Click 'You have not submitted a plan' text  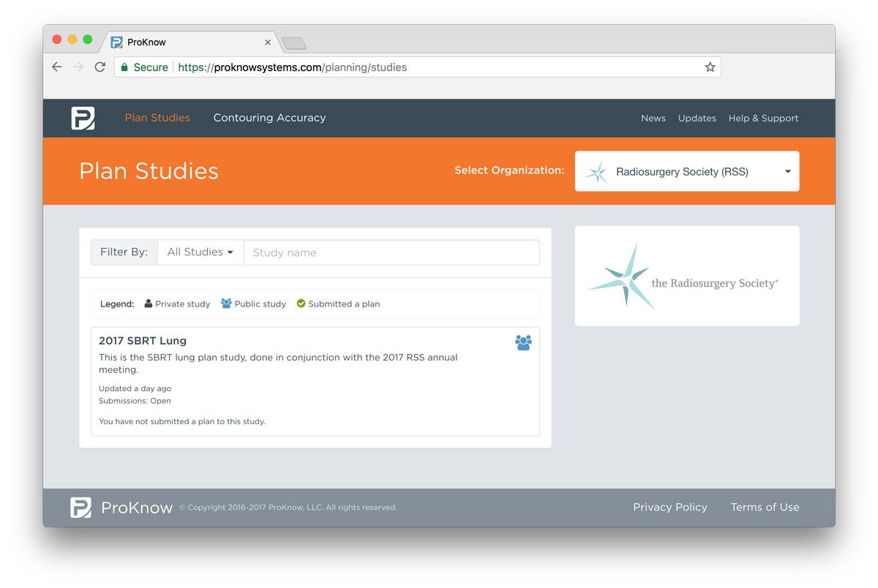pos(182,421)
